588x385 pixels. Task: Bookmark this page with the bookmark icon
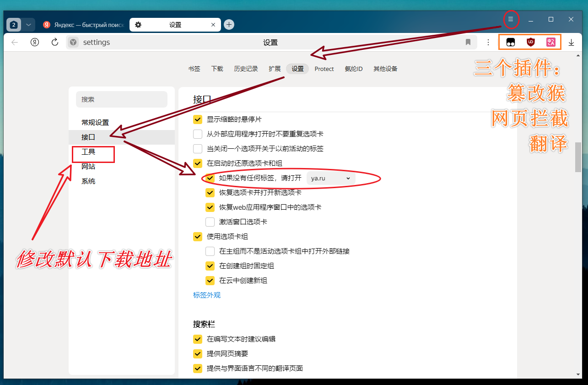[x=468, y=43]
